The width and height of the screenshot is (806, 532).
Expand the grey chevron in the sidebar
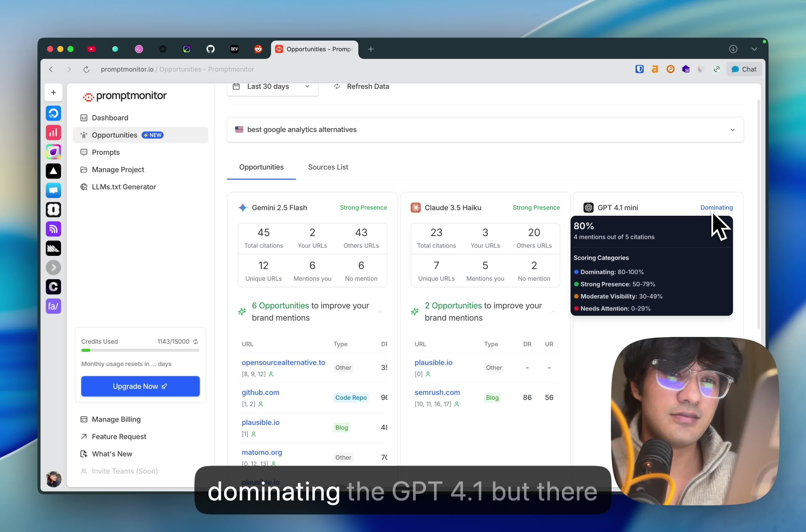tap(53, 267)
